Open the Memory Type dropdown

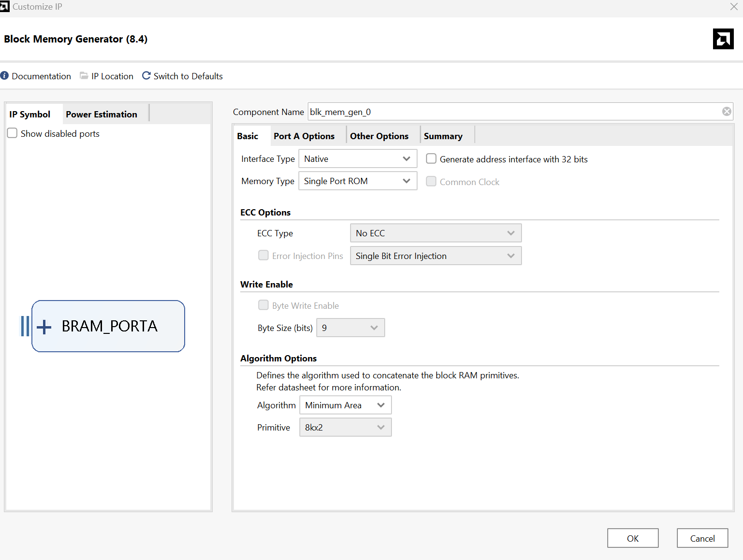click(358, 181)
